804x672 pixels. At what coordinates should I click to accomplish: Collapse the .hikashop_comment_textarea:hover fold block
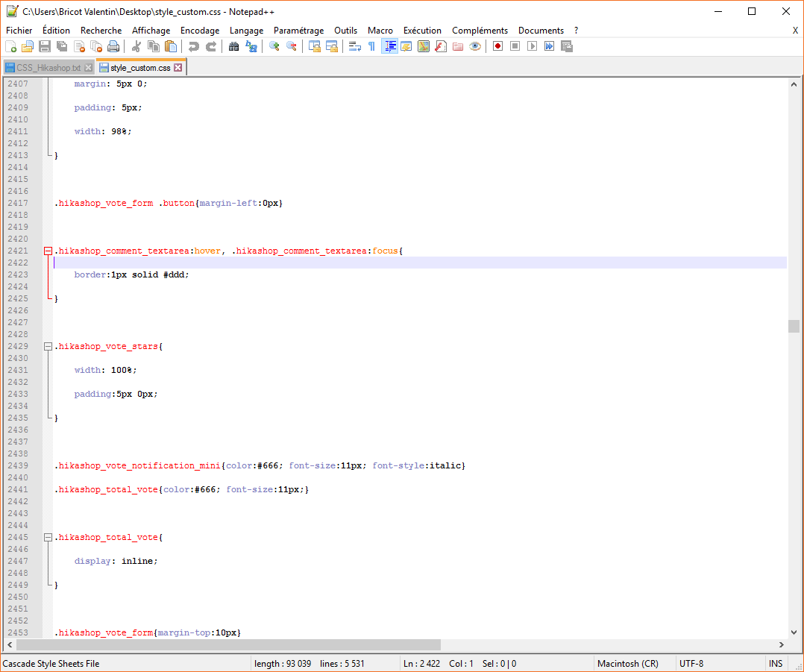(x=48, y=251)
